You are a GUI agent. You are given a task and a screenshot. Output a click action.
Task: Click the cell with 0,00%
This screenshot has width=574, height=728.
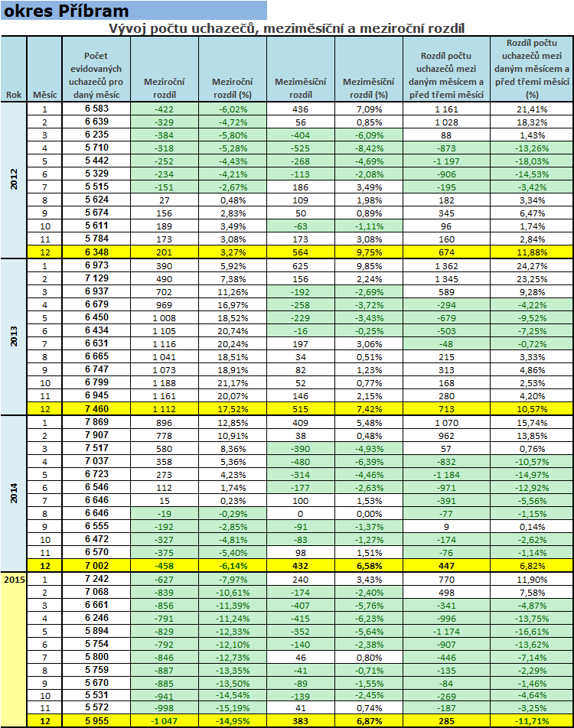point(369,514)
